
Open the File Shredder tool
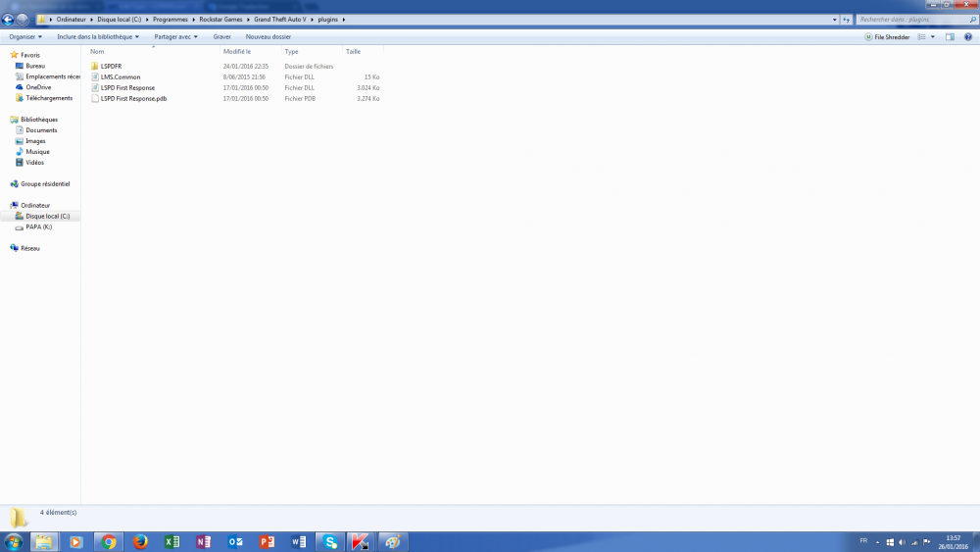[887, 37]
